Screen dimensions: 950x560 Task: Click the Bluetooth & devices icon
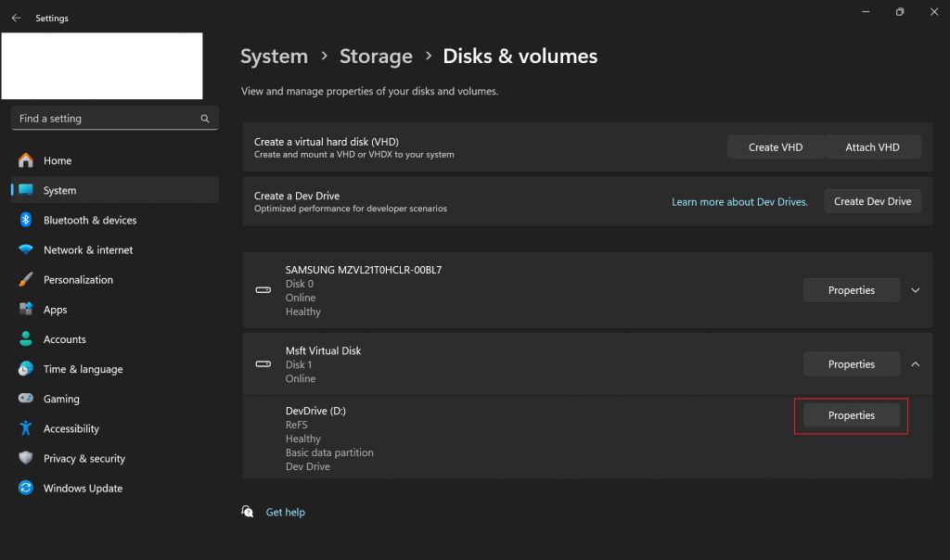26,220
